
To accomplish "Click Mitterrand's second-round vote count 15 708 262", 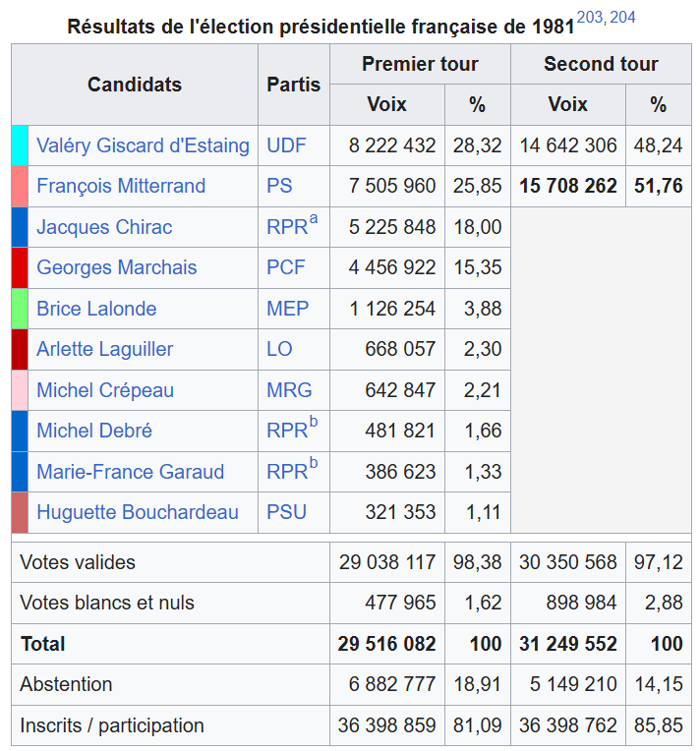I will click(568, 186).
